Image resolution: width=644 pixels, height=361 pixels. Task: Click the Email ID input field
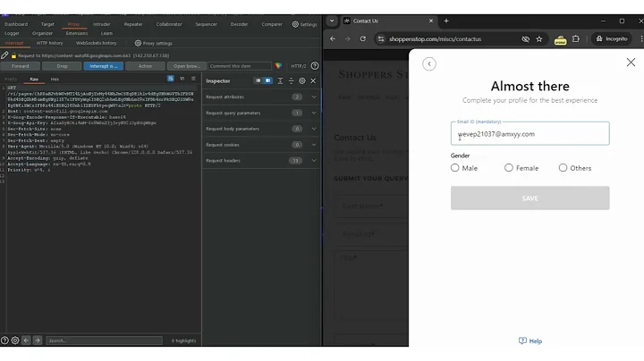tap(530, 134)
